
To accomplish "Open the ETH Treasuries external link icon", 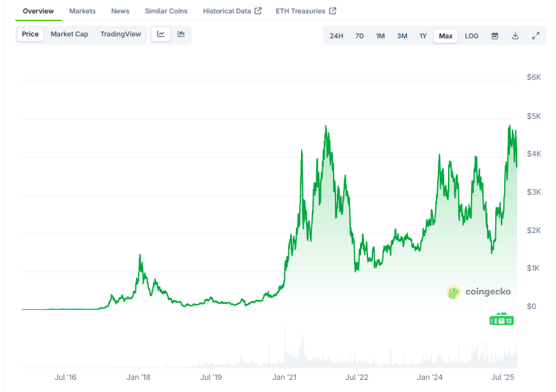I will click(332, 10).
